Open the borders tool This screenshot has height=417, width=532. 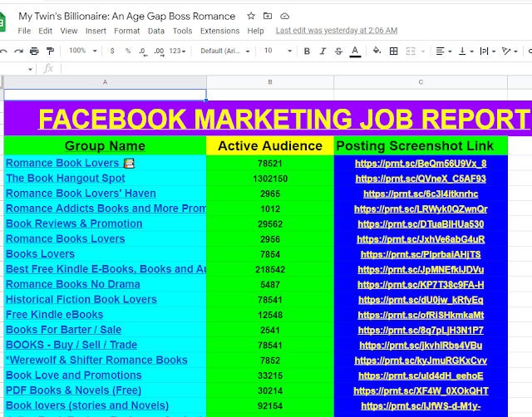point(393,52)
